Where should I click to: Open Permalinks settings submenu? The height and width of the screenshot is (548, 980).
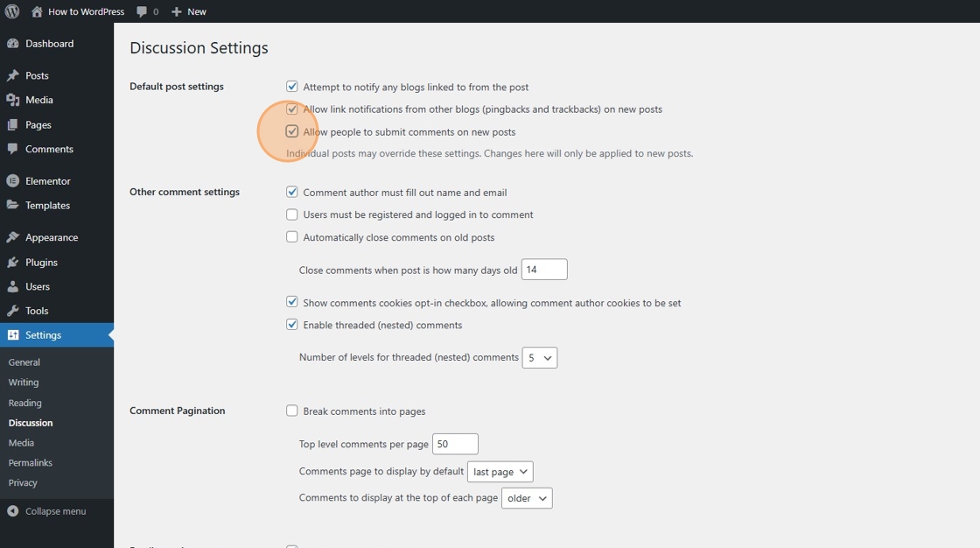pyautogui.click(x=30, y=463)
